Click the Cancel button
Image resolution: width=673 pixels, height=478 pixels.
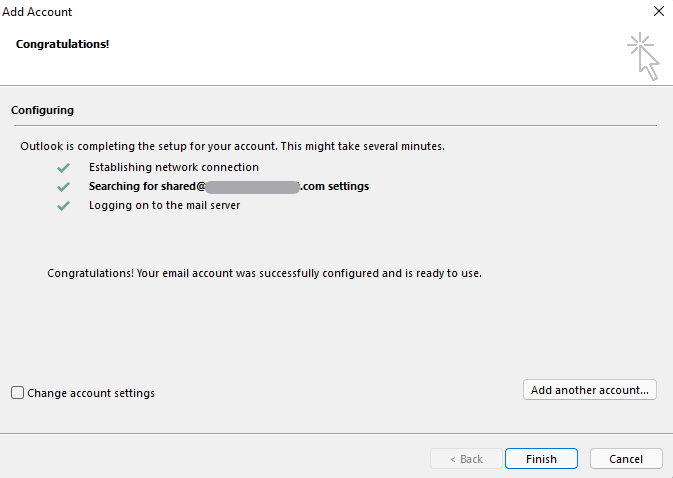626,459
